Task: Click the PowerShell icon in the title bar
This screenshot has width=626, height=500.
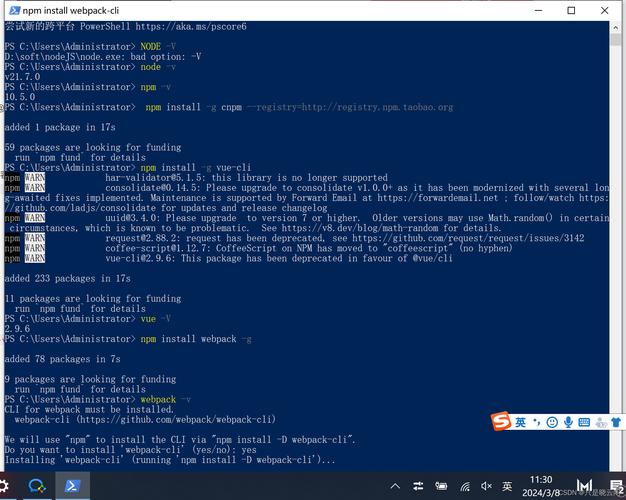Action: [x=14, y=10]
